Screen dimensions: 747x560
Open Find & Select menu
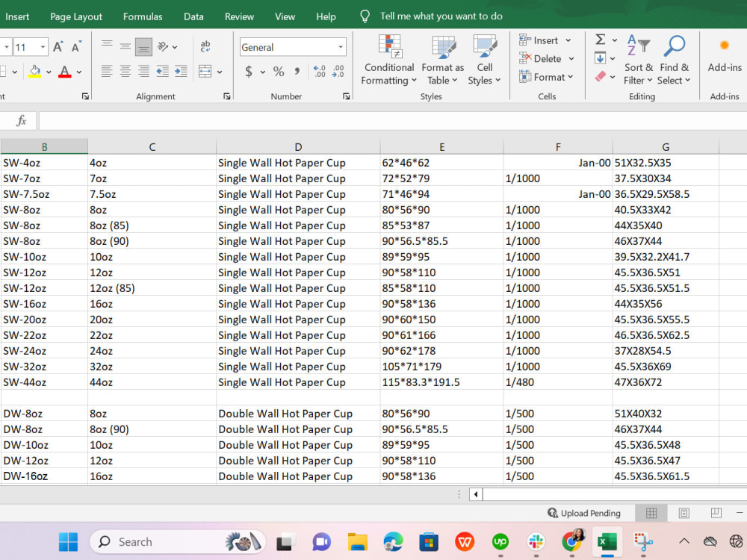674,60
